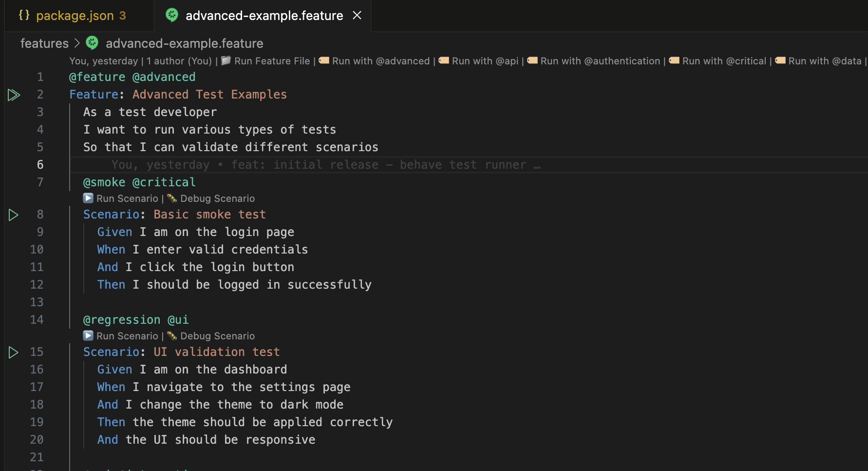Click the @critical tag on line 7
Image resolution: width=868 pixels, height=471 pixels.
pyautogui.click(x=164, y=182)
